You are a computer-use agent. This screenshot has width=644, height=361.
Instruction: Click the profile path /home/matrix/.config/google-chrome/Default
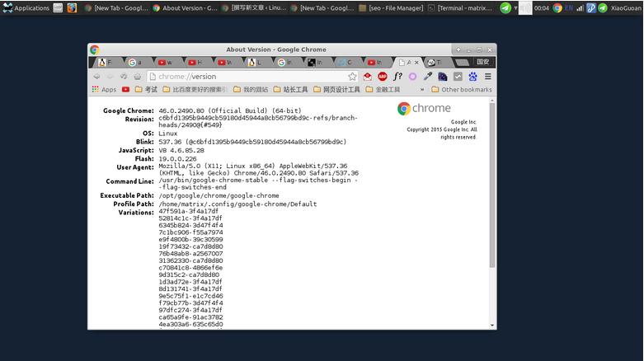coord(237,204)
